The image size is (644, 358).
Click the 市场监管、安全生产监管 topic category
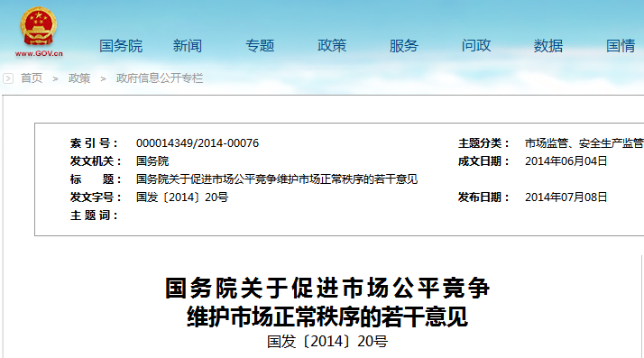point(584,143)
